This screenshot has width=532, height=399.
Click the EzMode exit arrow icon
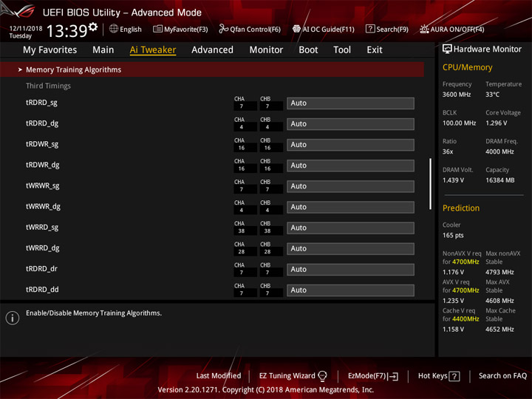pyautogui.click(x=393, y=376)
